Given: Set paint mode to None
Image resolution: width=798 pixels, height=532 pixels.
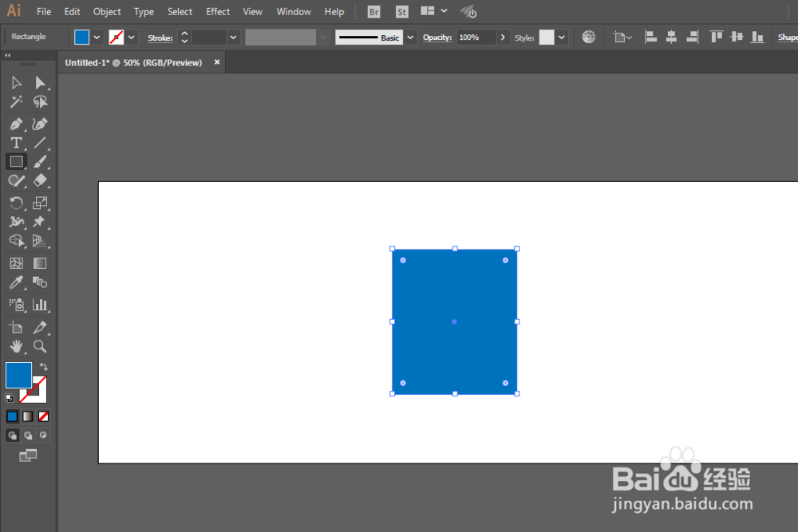Looking at the screenshot, I should pyautogui.click(x=43, y=416).
